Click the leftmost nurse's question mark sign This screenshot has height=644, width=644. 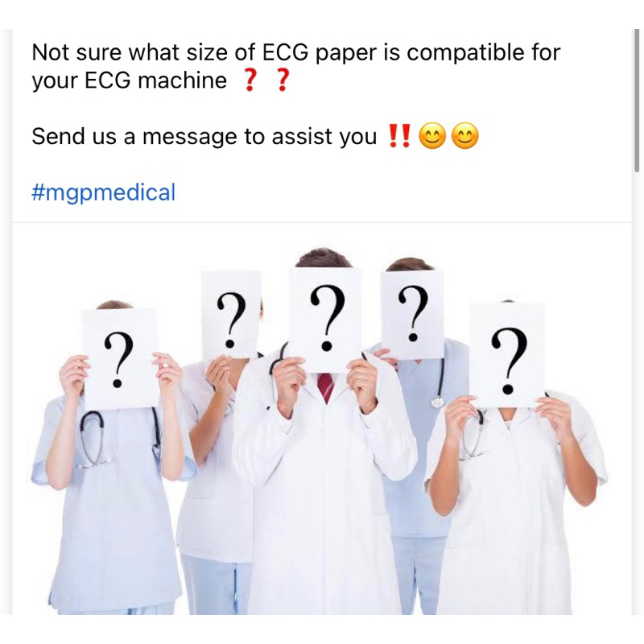pyautogui.click(x=120, y=358)
